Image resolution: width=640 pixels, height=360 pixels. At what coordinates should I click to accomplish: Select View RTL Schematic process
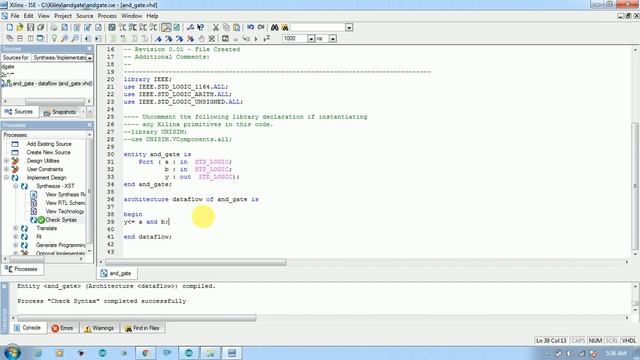coord(65,203)
